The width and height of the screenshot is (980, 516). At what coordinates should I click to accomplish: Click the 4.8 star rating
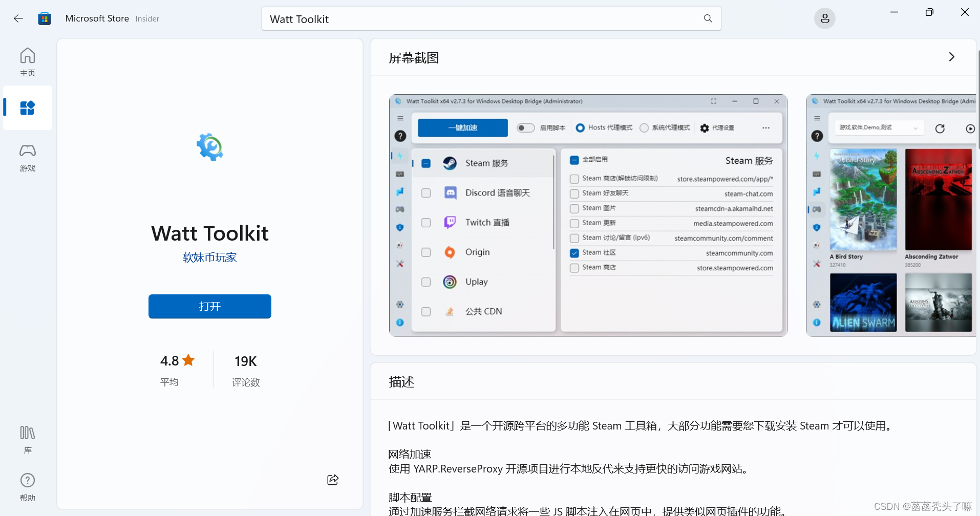pos(174,361)
